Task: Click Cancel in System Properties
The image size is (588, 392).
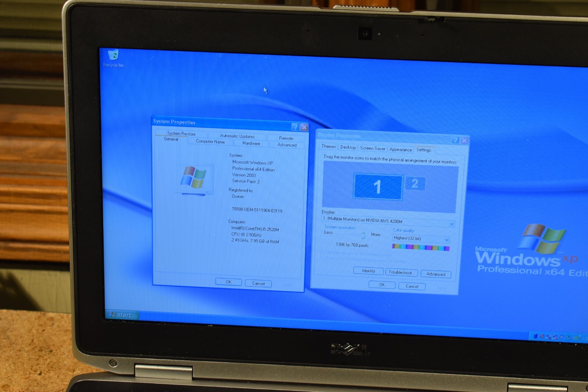Action: pyautogui.click(x=258, y=283)
